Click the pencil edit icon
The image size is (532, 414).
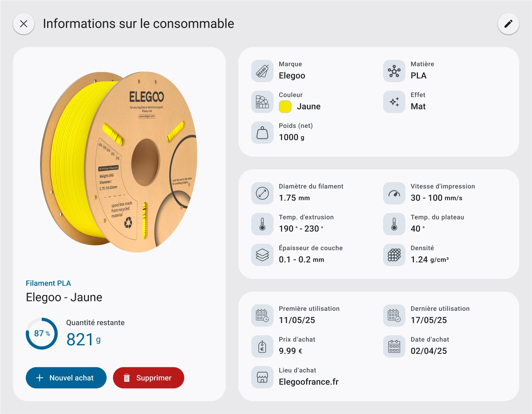pos(508,24)
